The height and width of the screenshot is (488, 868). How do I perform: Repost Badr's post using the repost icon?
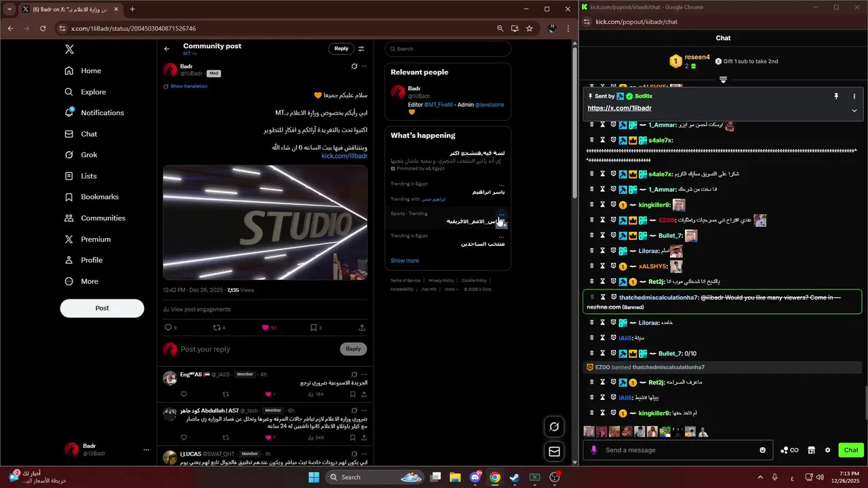point(217,327)
